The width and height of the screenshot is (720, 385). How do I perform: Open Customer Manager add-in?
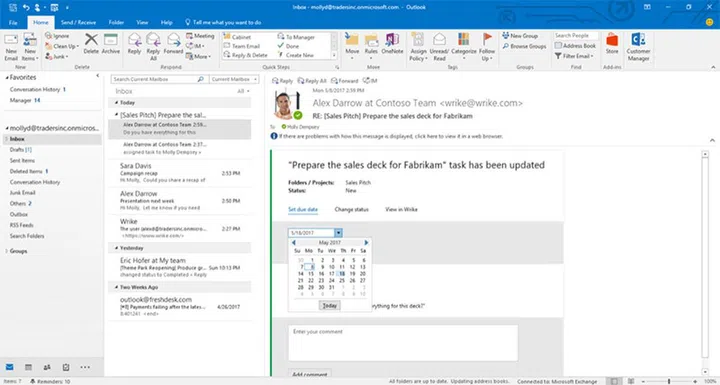[x=638, y=47]
